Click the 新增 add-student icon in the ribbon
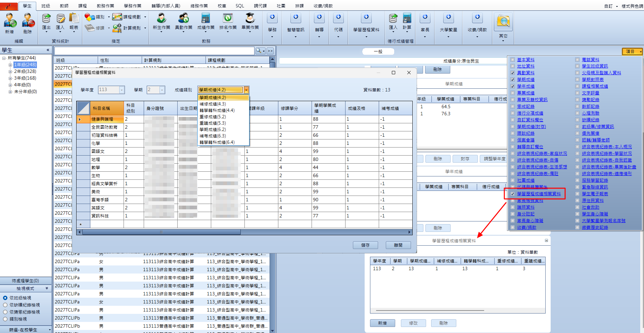The height and width of the screenshot is (333, 644). point(9,20)
